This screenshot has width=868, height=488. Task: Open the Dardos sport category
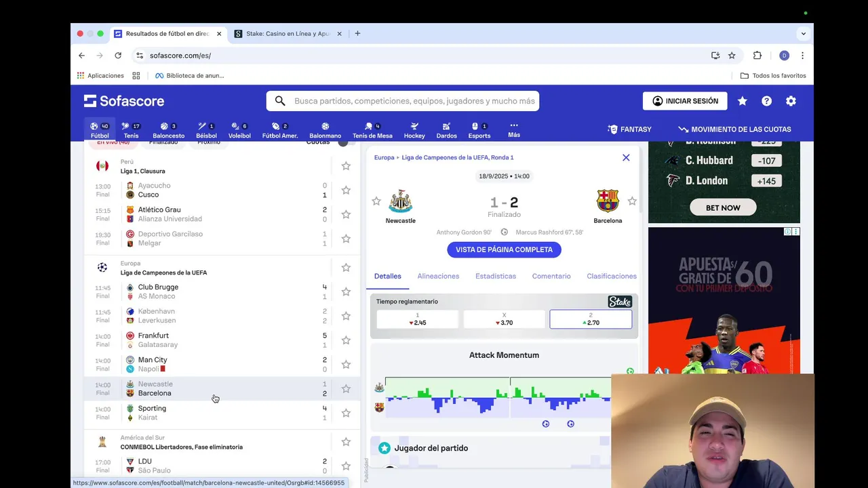[446, 130]
